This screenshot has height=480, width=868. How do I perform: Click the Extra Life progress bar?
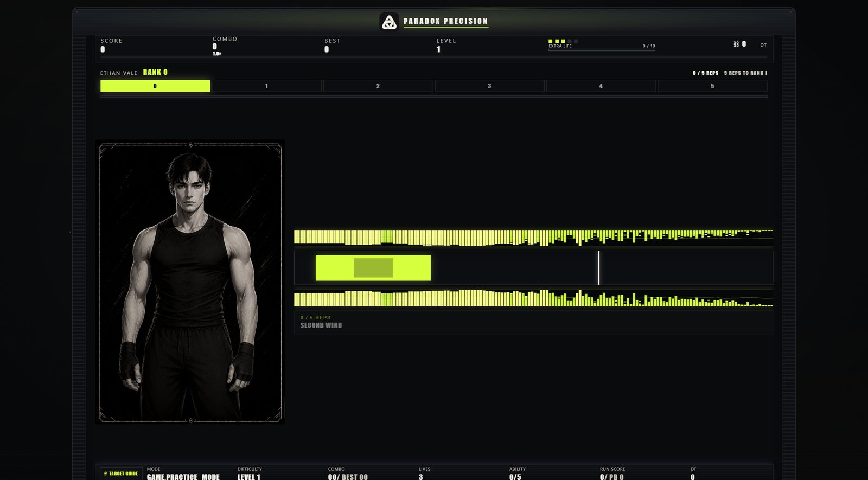(x=602, y=49)
